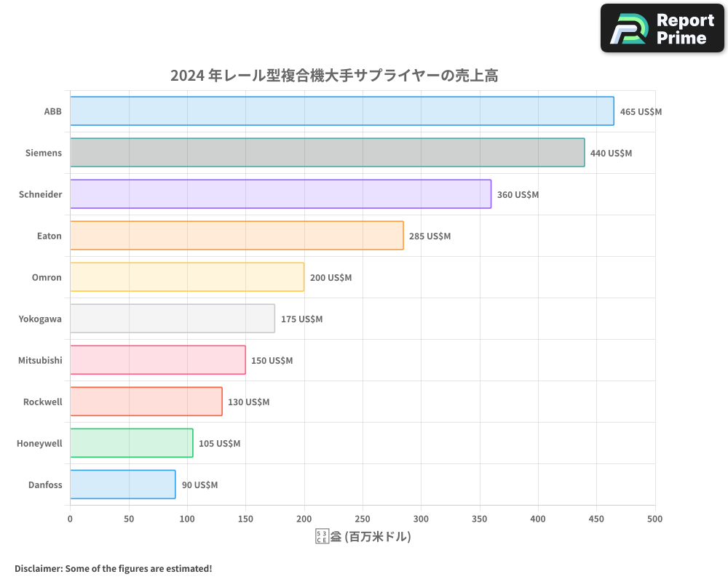Viewport: 728px width, 582px height.
Task: Click the Omron category label
Action: [46, 277]
